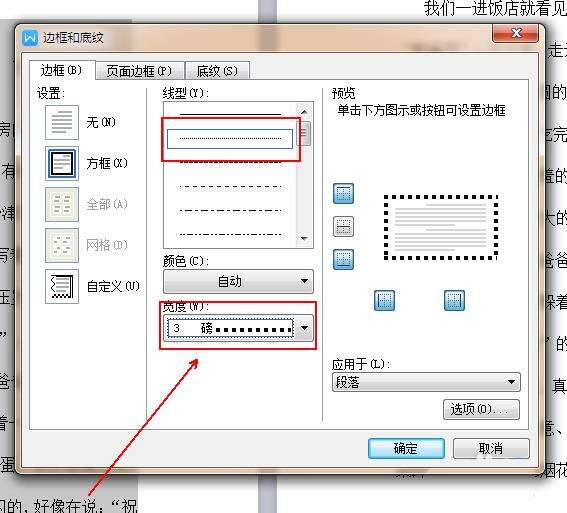
Task: Select the dash-dot line style in list
Action: tap(230, 211)
